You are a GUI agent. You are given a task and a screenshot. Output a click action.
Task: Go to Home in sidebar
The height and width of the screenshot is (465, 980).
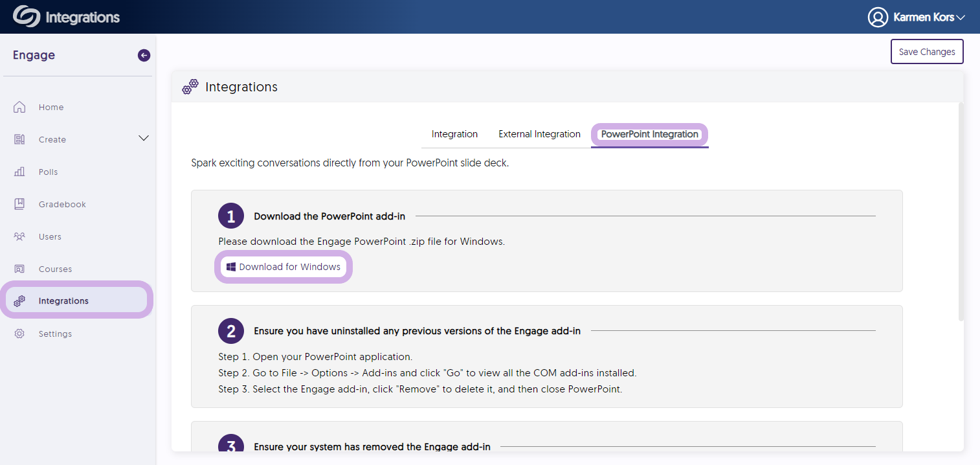[51, 108]
